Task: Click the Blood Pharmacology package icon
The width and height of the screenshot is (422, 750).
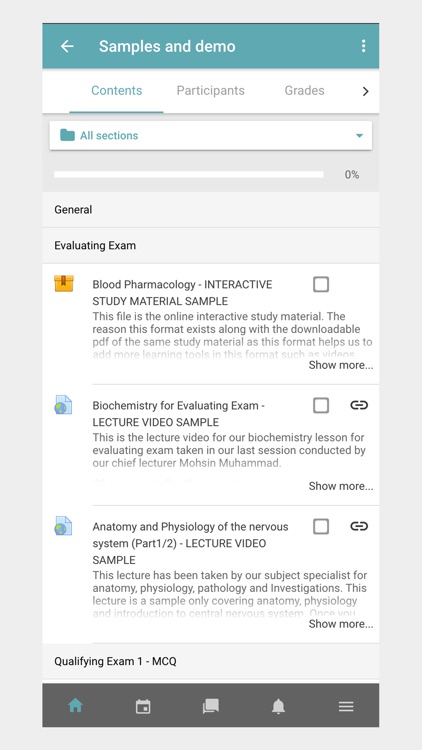Action: (x=64, y=284)
